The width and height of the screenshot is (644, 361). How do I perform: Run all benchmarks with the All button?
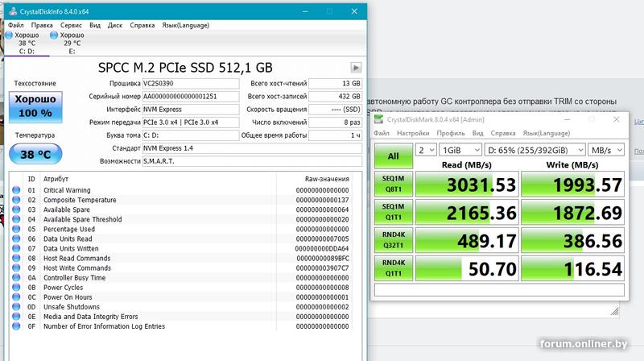click(x=394, y=156)
